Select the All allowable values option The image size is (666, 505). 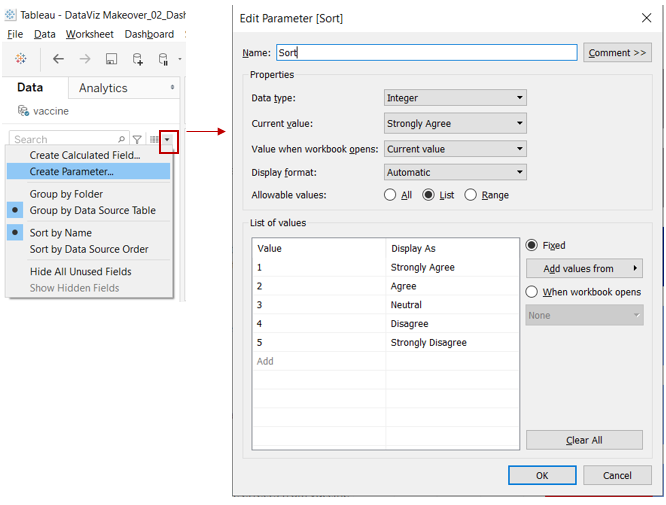[x=390, y=196]
